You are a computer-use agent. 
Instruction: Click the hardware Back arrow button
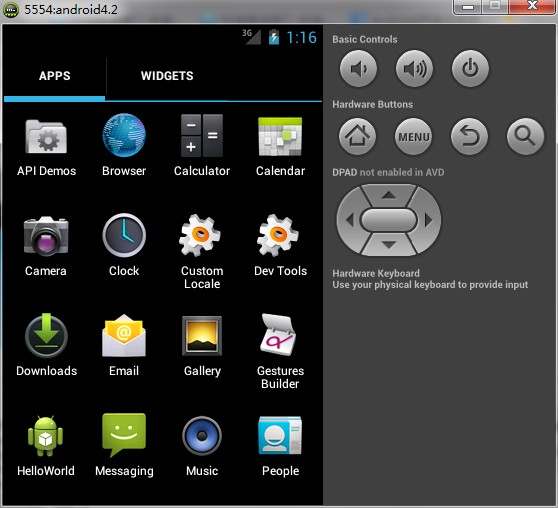coord(469,136)
